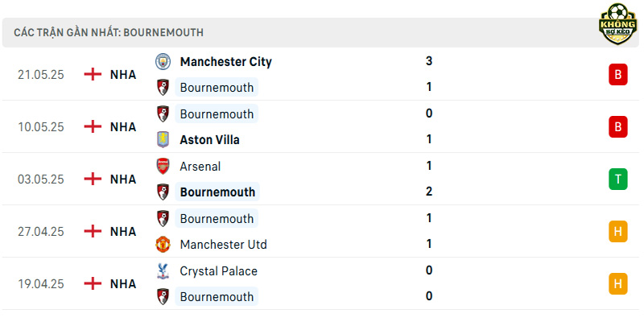
Task: Click the red B badge for 10.05.25
Action: (617, 127)
